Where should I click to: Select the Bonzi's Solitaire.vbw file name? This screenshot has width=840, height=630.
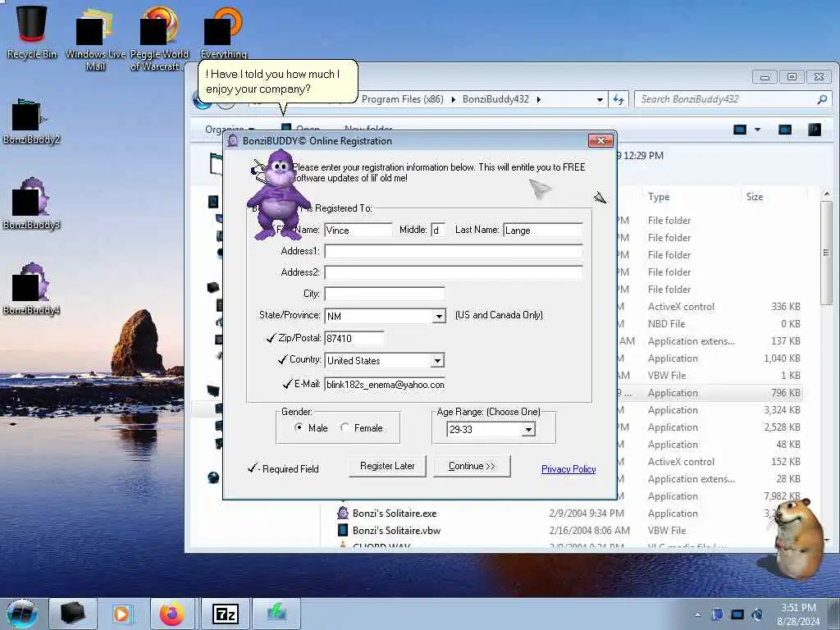[x=396, y=531]
